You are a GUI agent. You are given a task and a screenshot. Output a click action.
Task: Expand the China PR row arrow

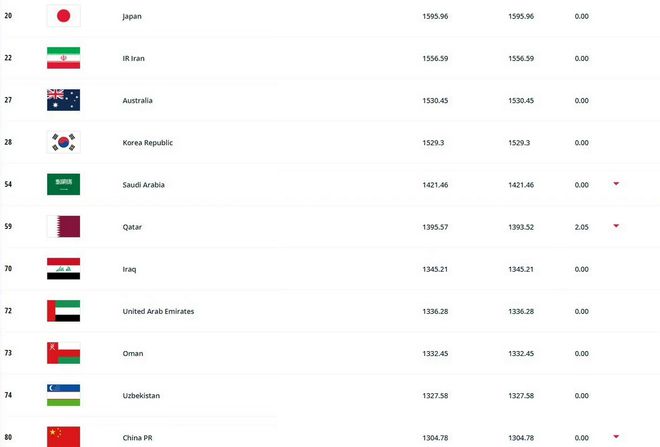click(616, 436)
